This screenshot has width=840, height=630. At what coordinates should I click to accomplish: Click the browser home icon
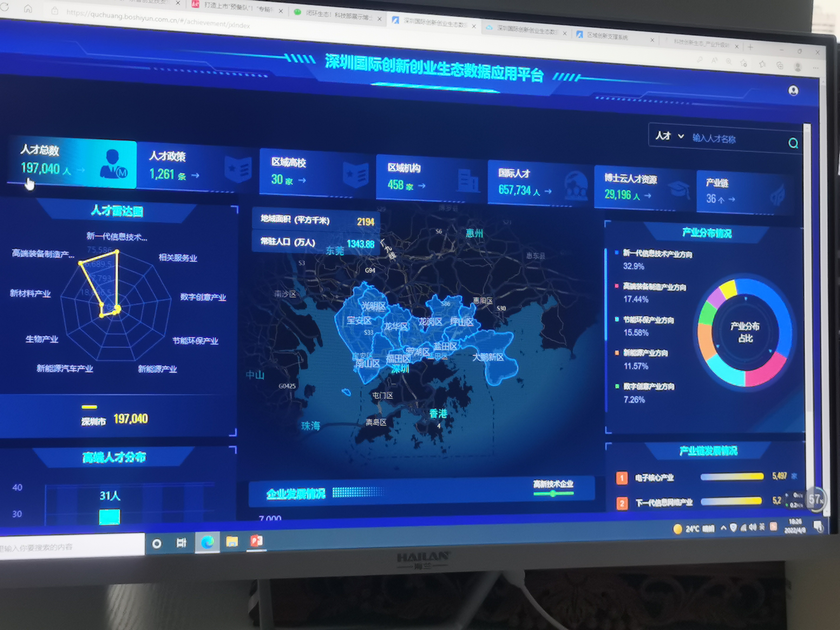point(28,8)
